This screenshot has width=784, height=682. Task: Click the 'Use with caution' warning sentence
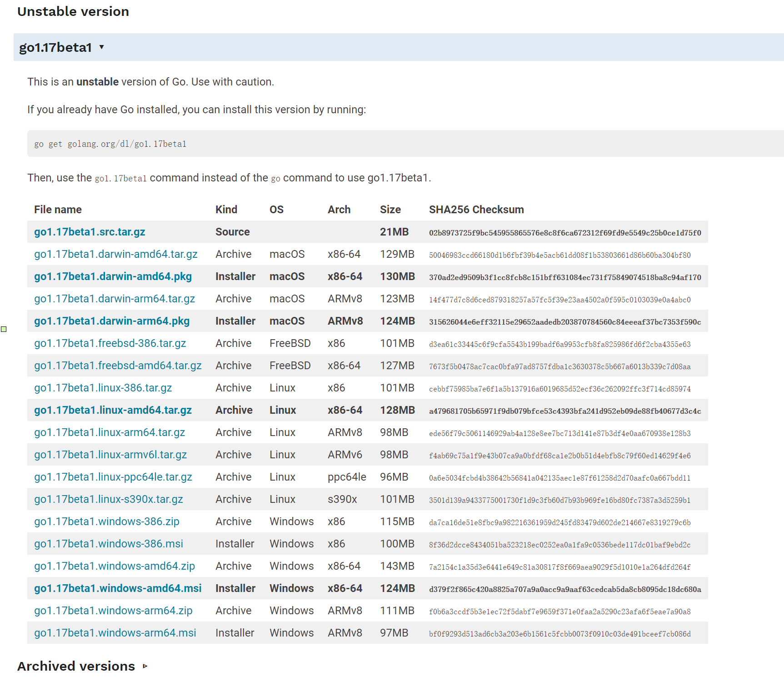pos(233,82)
